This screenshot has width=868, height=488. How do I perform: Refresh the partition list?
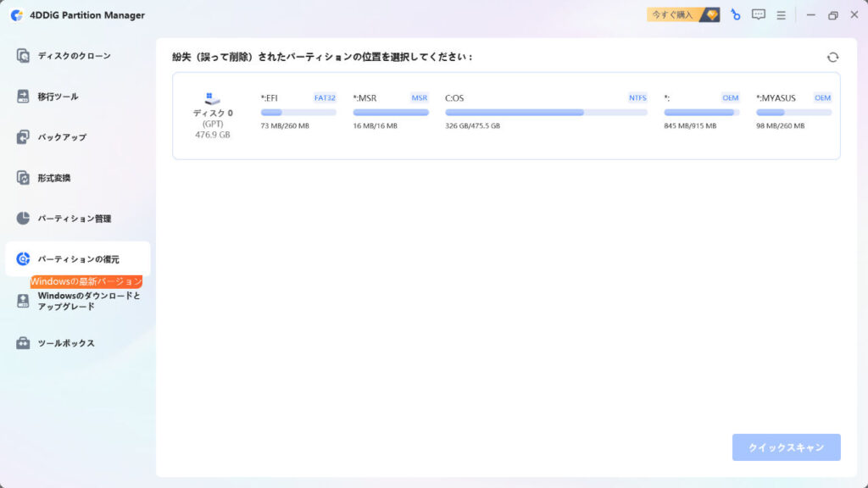pyautogui.click(x=833, y=55)
